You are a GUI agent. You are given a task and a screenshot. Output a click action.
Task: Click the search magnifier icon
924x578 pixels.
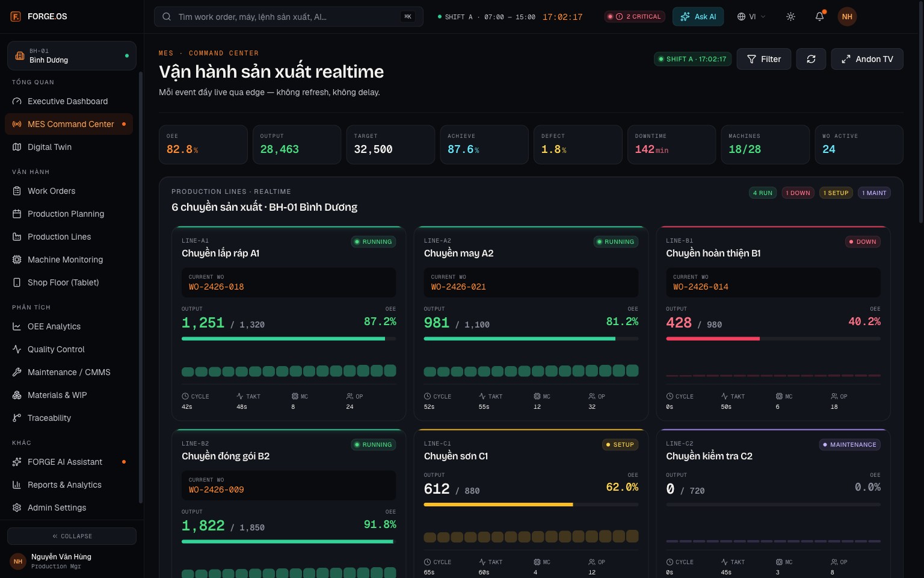pyautogui.click(x=167, y=17)
